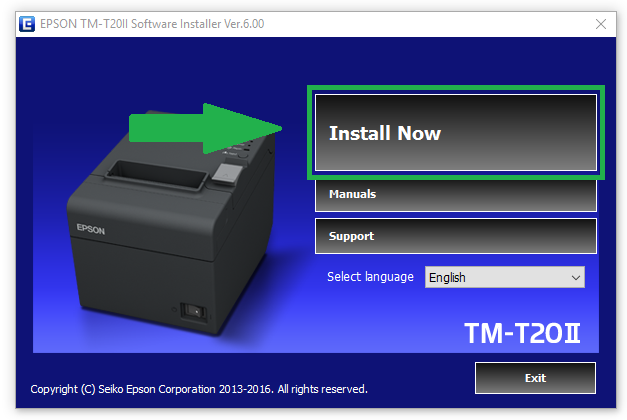Click the TM-T20II printer image
This screenshot has width=627, height=420.
pos(172,222)
